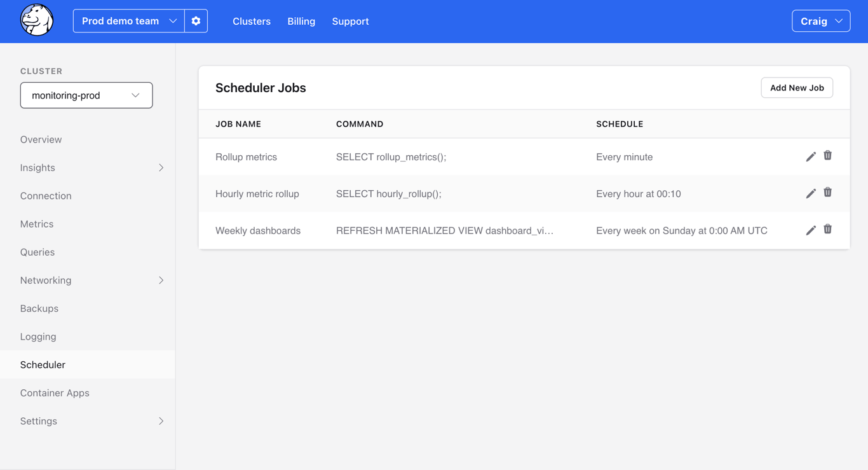
Task: Open the Billing page
Action: click(301, 21)
